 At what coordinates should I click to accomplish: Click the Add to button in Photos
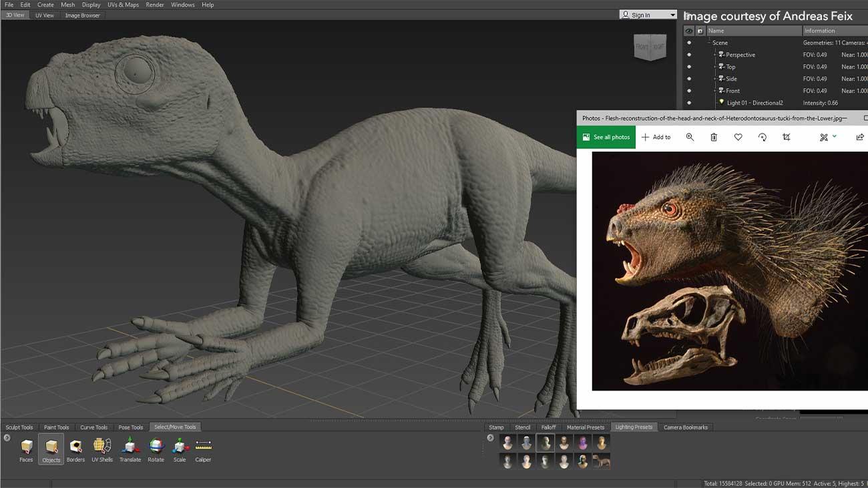point(656,137)
